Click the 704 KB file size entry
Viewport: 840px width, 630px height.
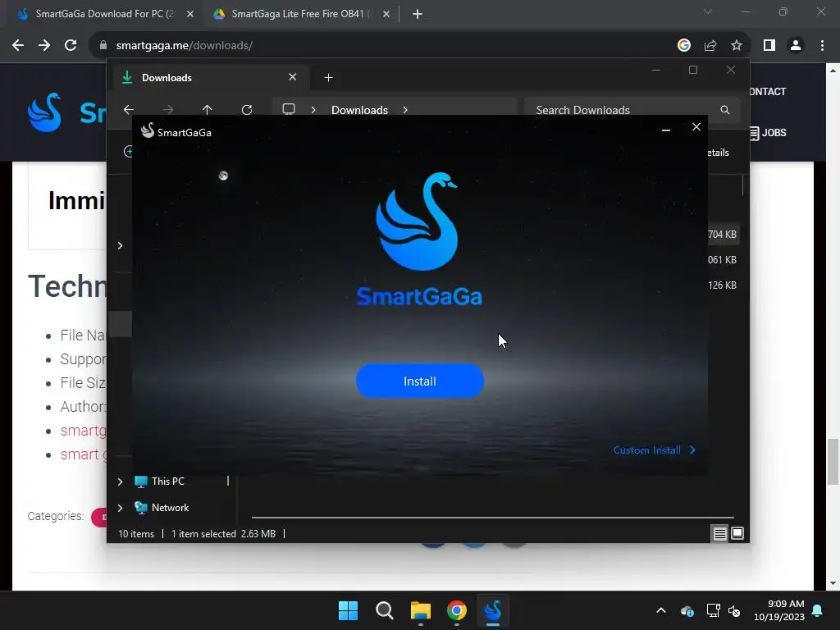[722, 234]
